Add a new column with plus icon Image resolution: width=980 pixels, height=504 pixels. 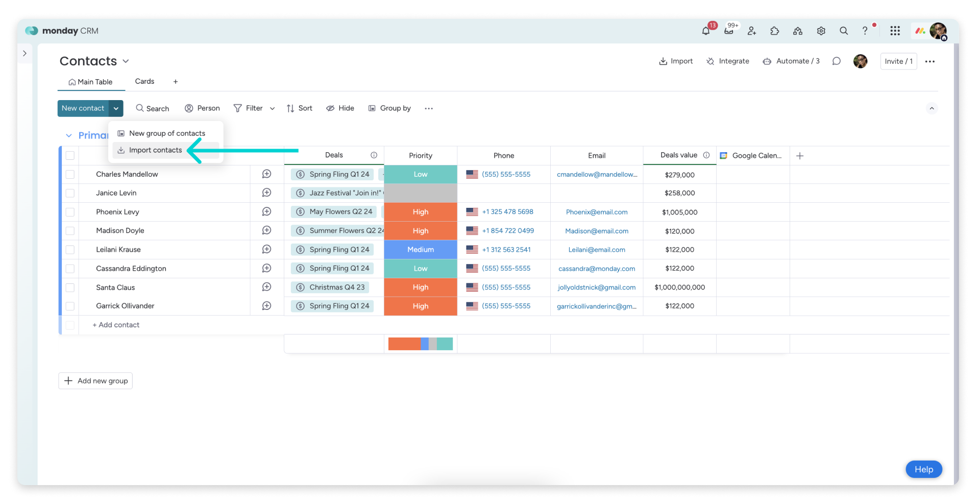(x=800, y=156)
